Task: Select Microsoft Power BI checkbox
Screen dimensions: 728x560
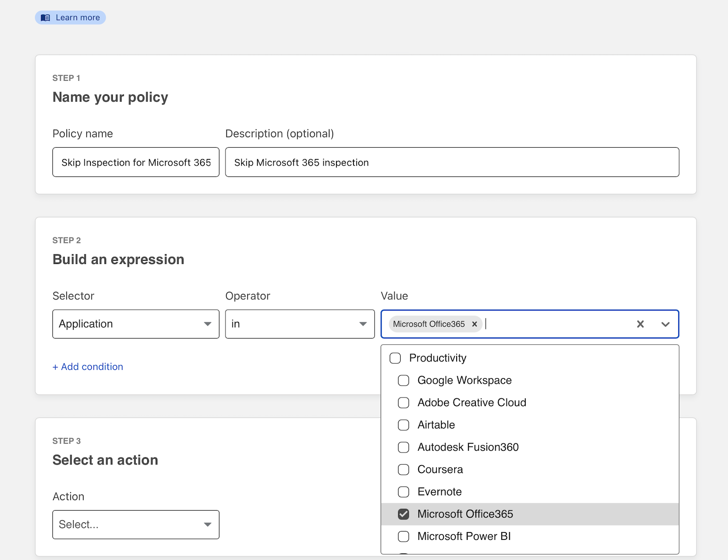Action: click(403, 536)
